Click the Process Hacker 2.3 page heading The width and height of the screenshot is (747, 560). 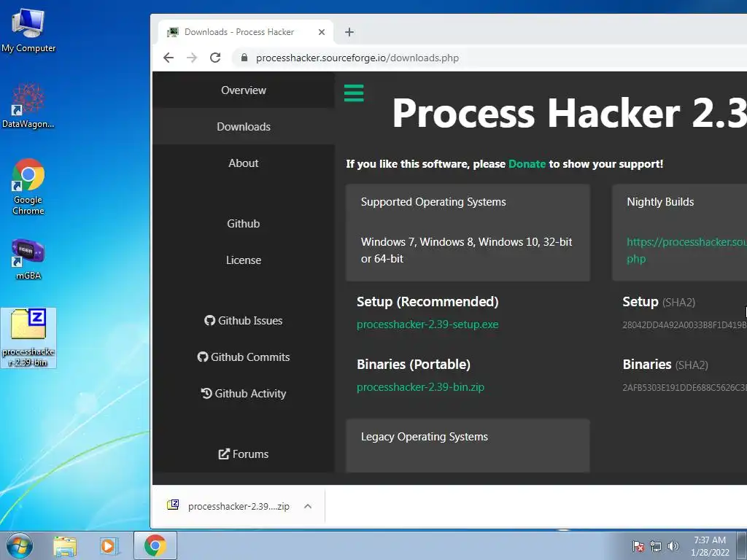(x=569, y=113)
